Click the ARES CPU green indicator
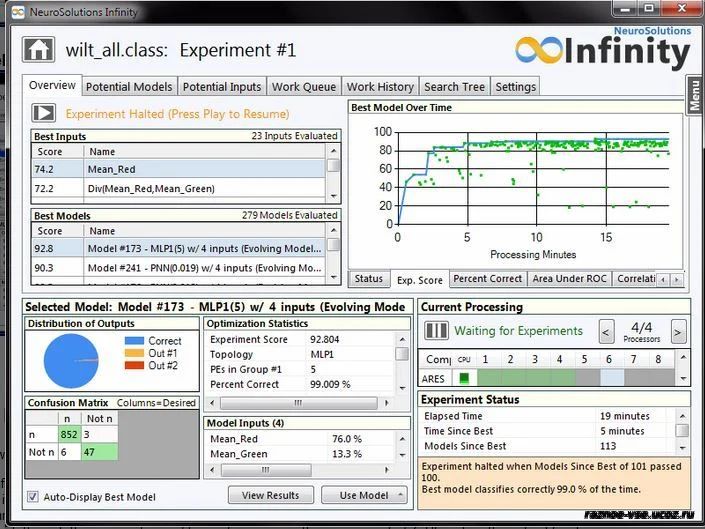This screenshot has height=529, width=705. click(464, 378)
